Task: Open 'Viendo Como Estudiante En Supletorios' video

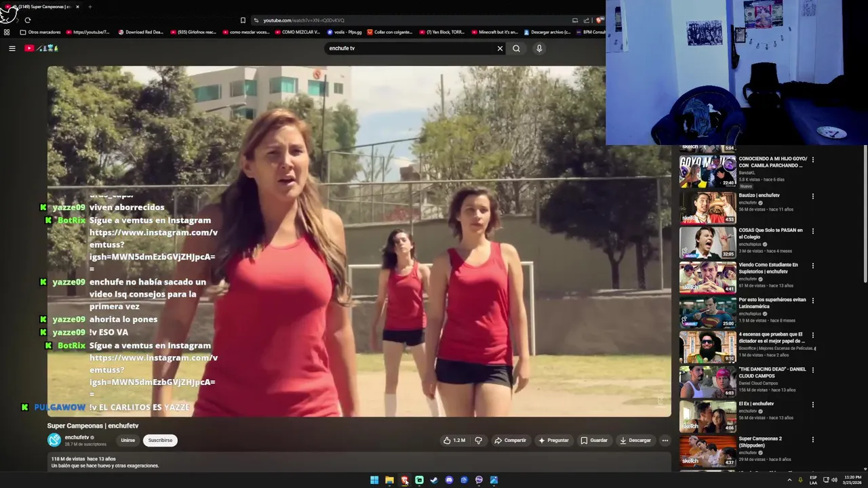Action: pos(768,268)
